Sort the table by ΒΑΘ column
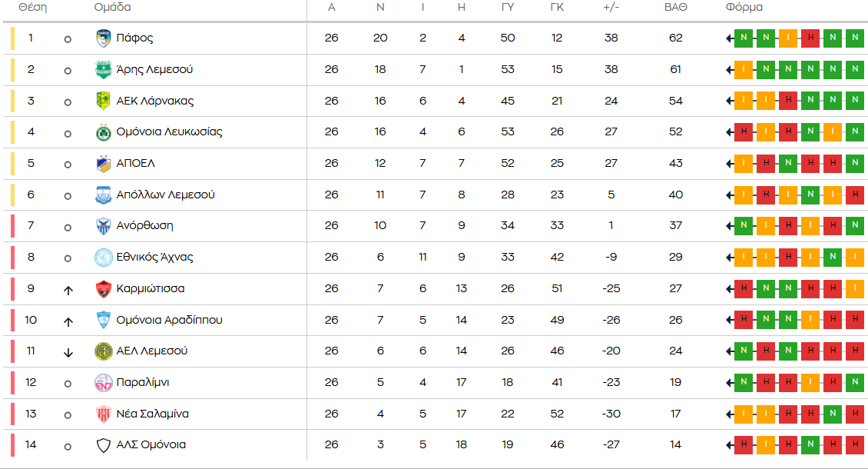The width and height of the screenshot is (868, 469). click(x=675, y=8)
